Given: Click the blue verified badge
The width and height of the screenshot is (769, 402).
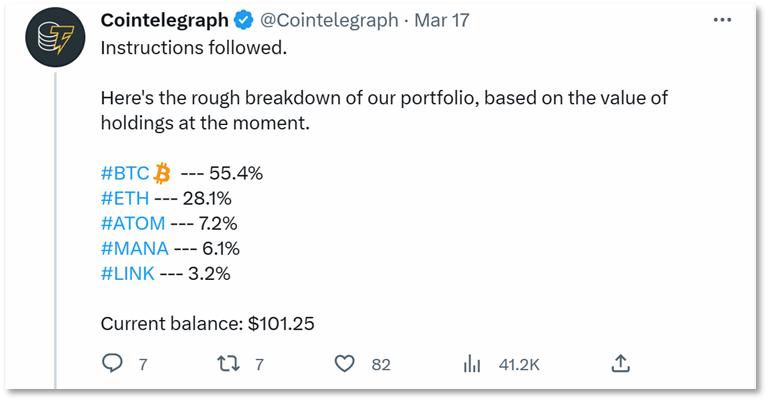Looking at the screenshot, I should [243, 20].
